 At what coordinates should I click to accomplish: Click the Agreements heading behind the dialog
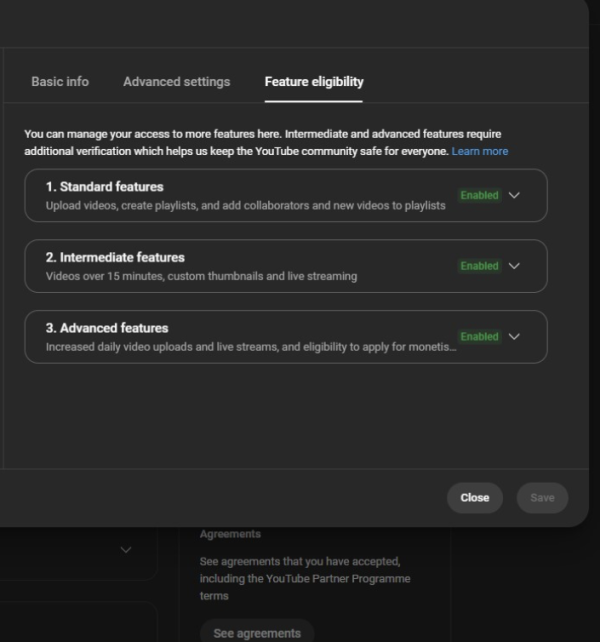coord(230,534)
